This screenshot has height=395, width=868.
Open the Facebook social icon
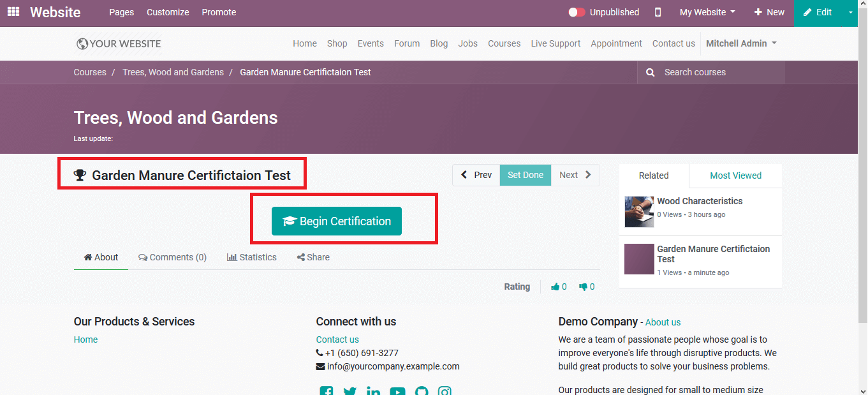327,391
